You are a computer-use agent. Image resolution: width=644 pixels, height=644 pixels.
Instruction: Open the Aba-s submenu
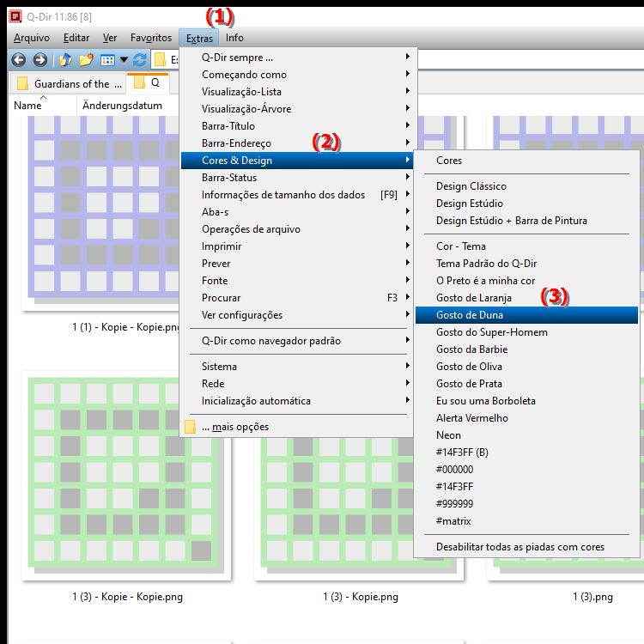point(299,212)
